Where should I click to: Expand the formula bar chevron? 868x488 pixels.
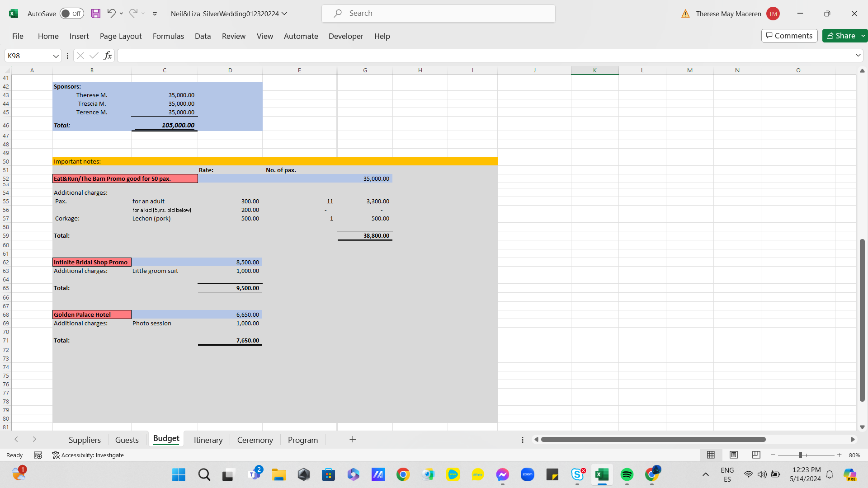(858, 55)
